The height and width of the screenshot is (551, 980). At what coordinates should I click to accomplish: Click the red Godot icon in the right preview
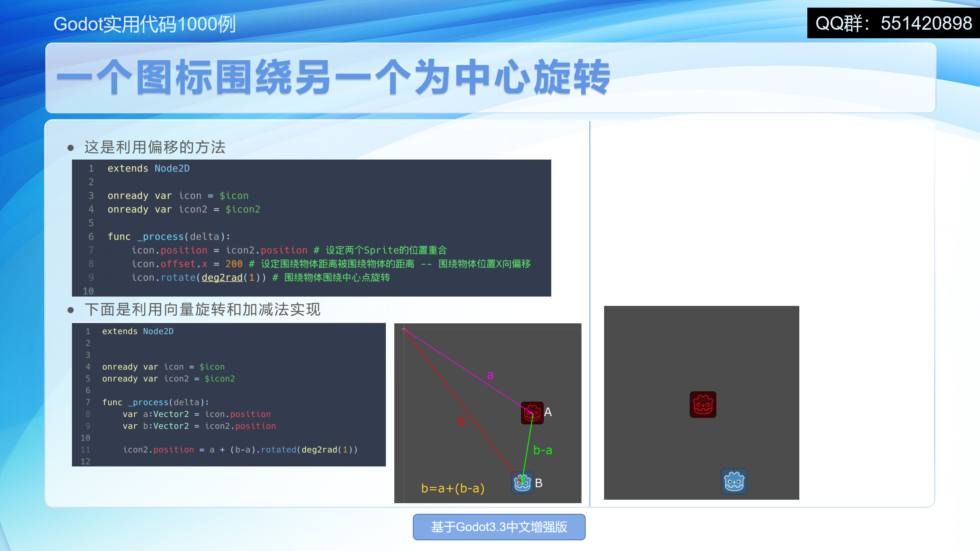[x=703, y=404]
